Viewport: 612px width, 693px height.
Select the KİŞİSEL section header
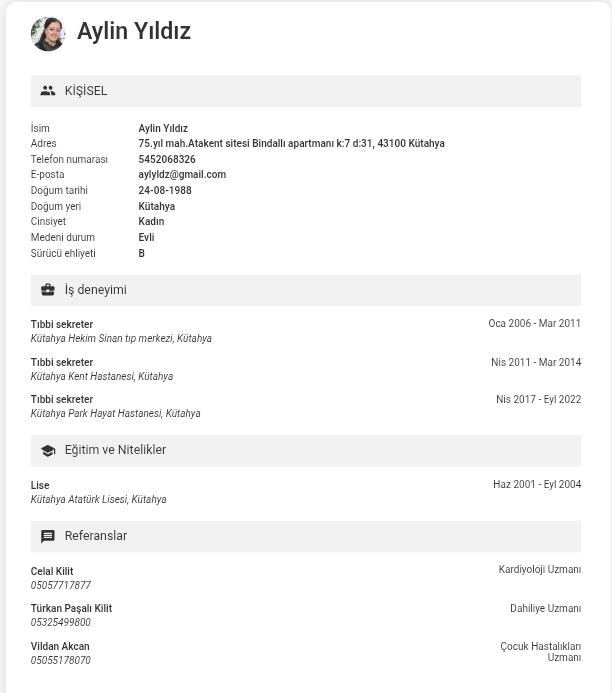tap(306, 91)
